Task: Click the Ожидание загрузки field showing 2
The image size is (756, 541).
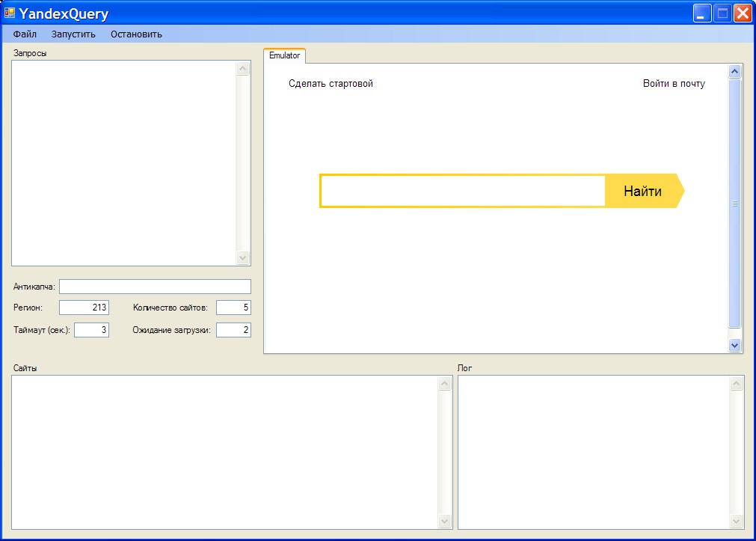Action: tap(233, 330)
